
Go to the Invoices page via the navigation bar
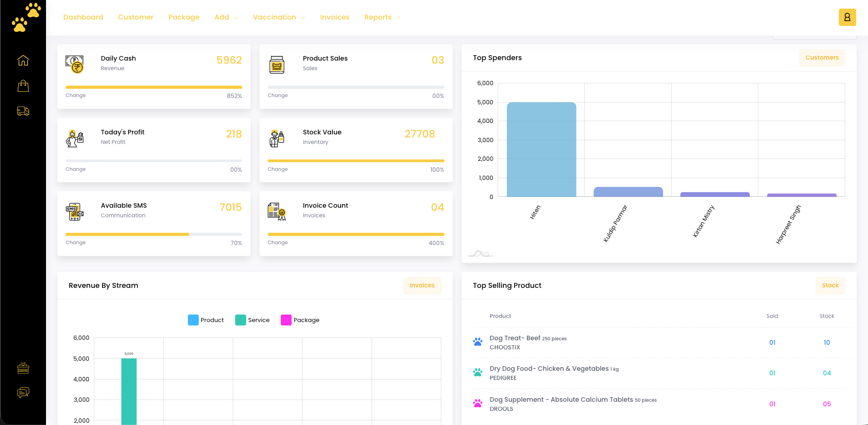(x=335, y=17)
